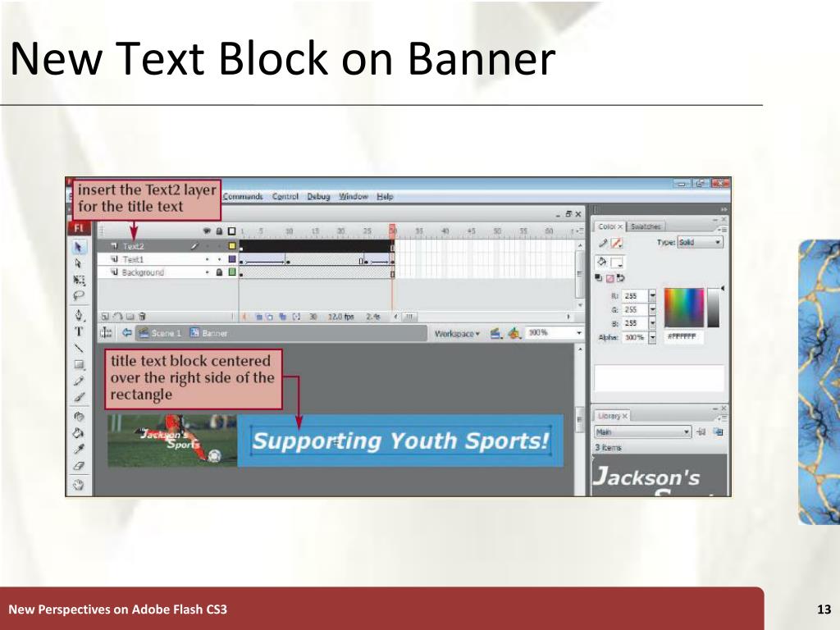Open the Alpha value dropdown
The image size is (840, 630).
[x=652, y=337]
